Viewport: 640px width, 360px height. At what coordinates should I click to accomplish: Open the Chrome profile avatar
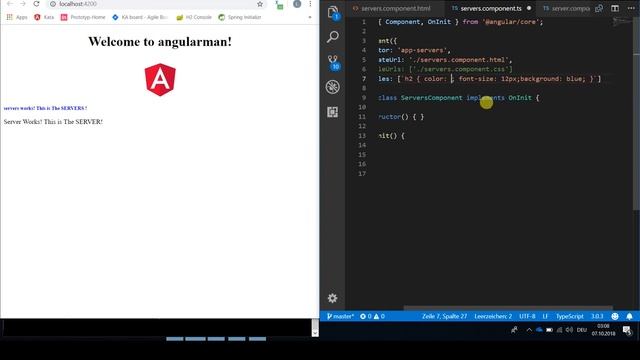point(297,4)
